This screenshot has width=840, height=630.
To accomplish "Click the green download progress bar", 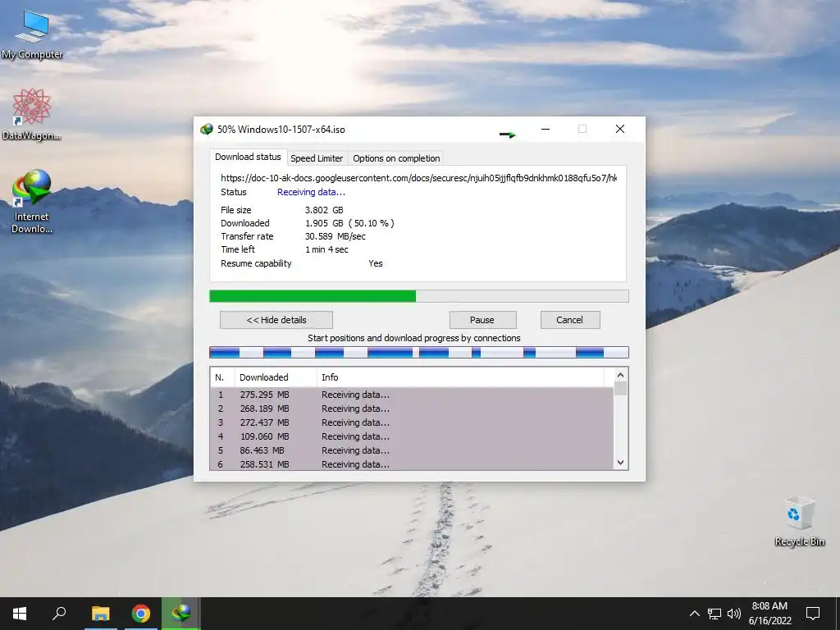I will tap(419, 296).
